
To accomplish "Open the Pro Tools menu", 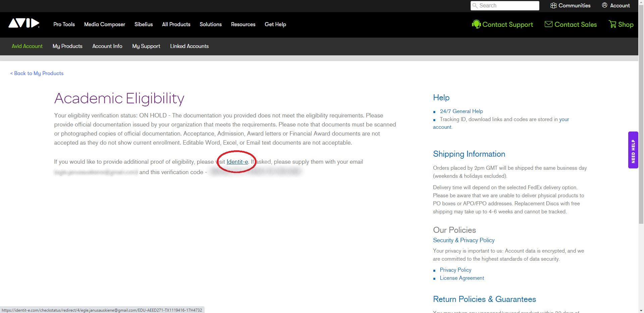I will (64, 24).
